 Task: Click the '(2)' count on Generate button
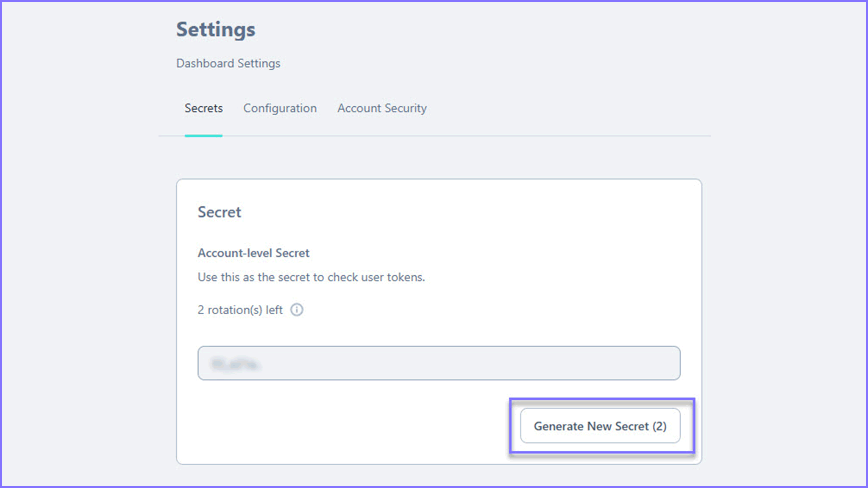pos(659,426)
